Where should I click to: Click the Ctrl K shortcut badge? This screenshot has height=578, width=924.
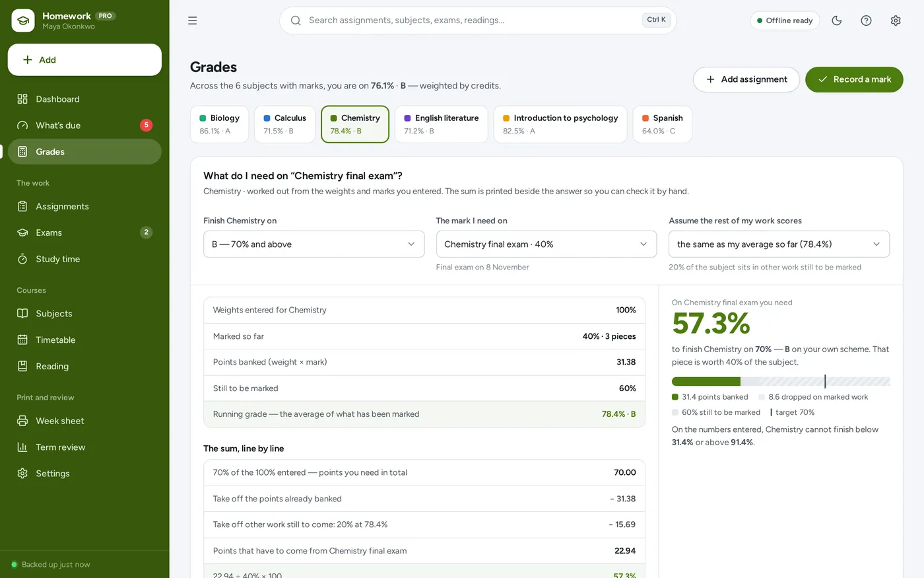coord(656,20)
